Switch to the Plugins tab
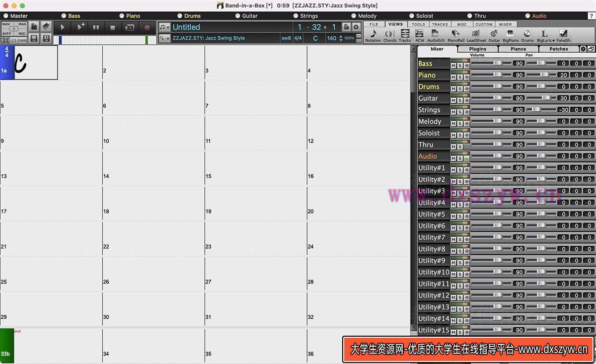Screen dimensions: 596x364 (x=478, y=49)
